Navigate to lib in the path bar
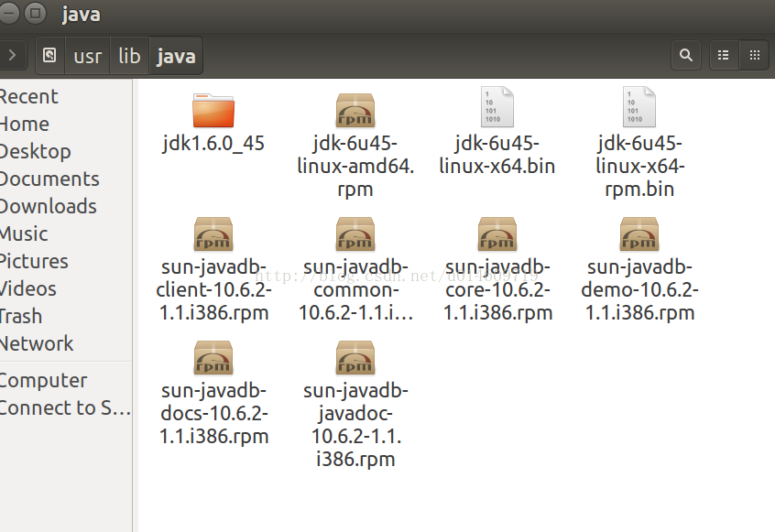 pyautogui.click(x=129, y=56)
